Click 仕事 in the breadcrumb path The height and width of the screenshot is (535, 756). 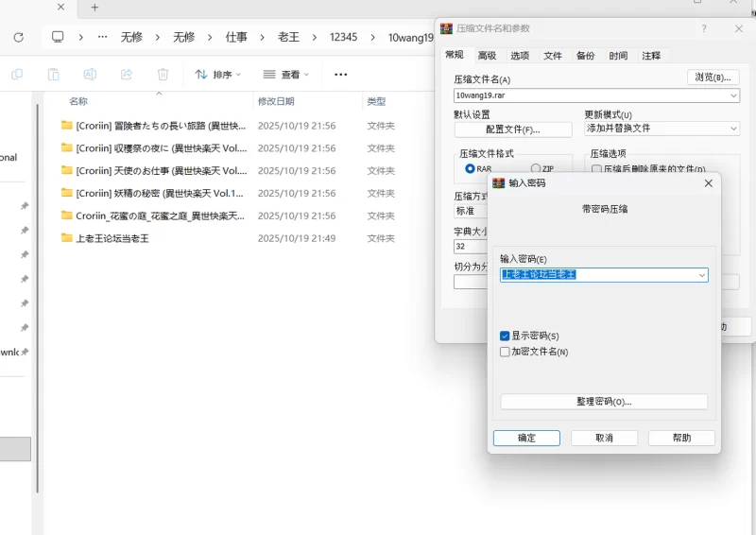(x=236, y=37)
